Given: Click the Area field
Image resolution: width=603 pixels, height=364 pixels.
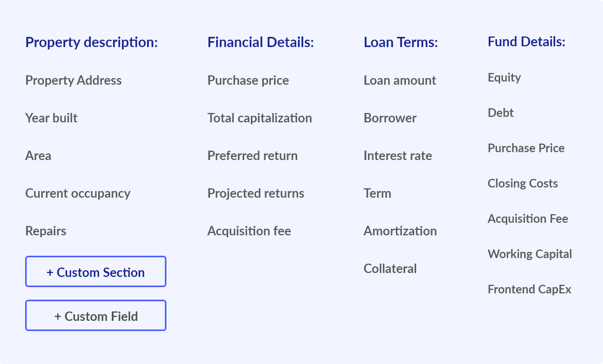Looking at the screenshot, I should 38,156.
